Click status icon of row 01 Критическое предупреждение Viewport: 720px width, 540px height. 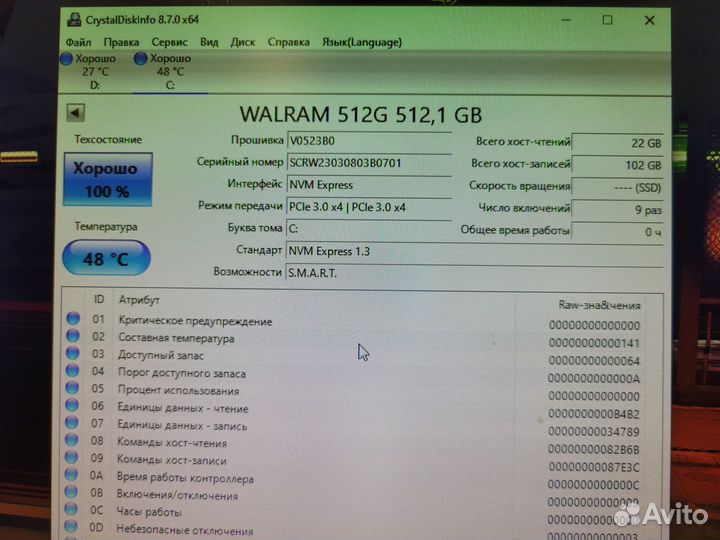pos(73,318)
